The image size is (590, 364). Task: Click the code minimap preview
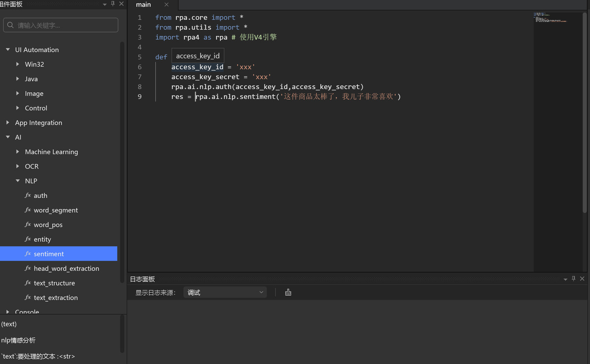(550, 17)
